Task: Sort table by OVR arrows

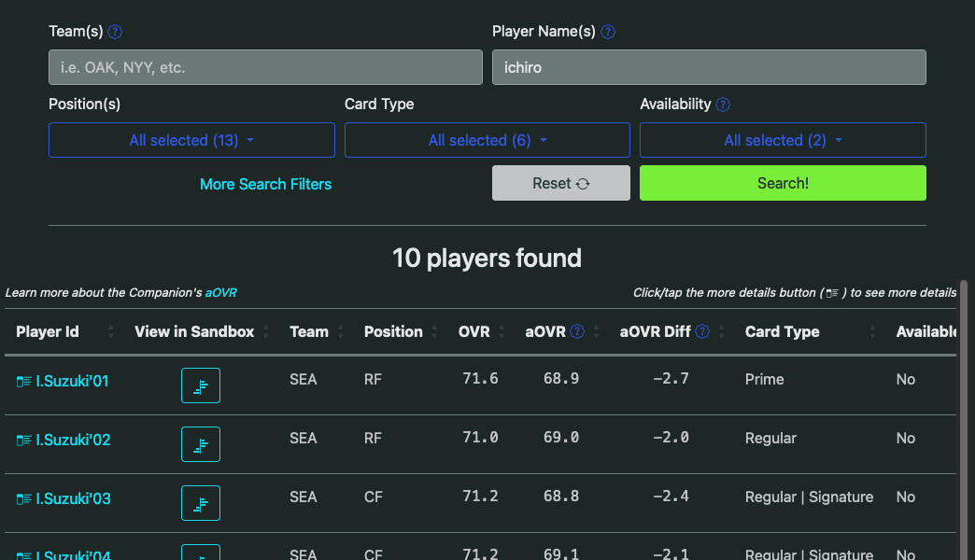Action: coord(502,332)
